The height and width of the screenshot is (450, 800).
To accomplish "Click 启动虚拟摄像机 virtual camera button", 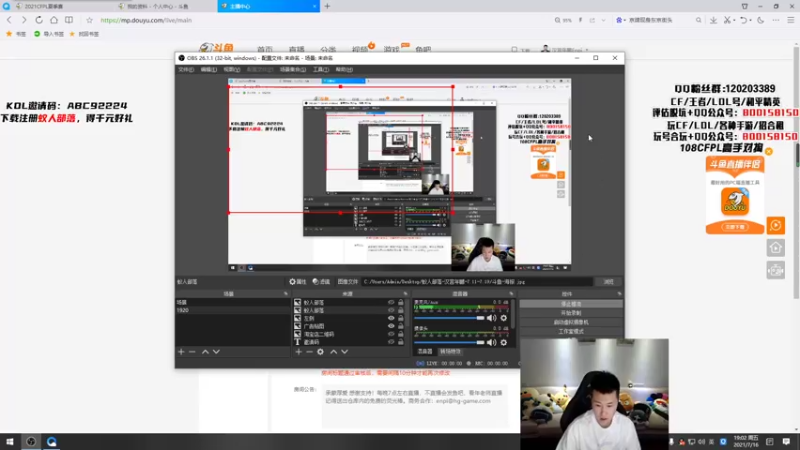I will [x=571, y=322].
